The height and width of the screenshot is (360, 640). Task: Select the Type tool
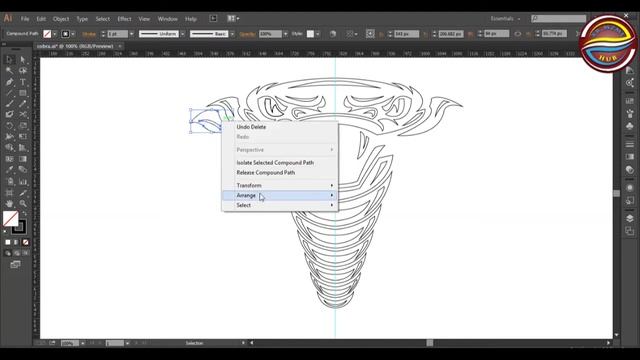click(x=23, y=82)
